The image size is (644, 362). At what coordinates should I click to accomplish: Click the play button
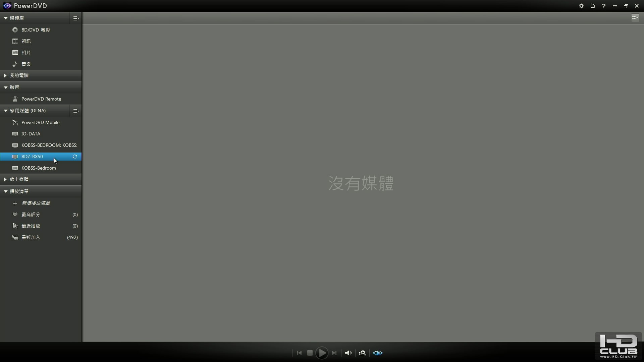(322, 353)
